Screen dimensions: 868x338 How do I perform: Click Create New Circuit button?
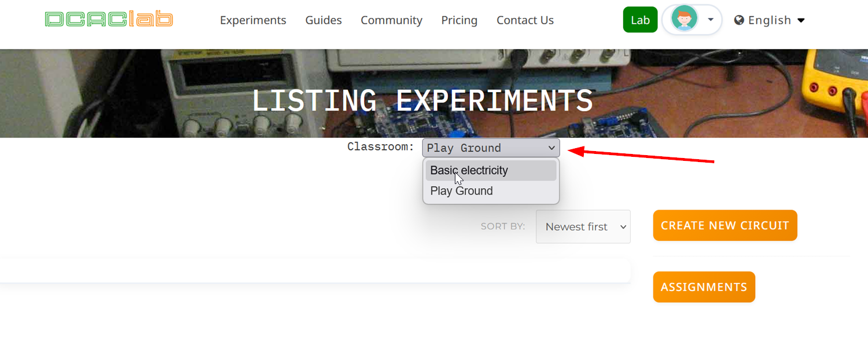tap(725, 226)
